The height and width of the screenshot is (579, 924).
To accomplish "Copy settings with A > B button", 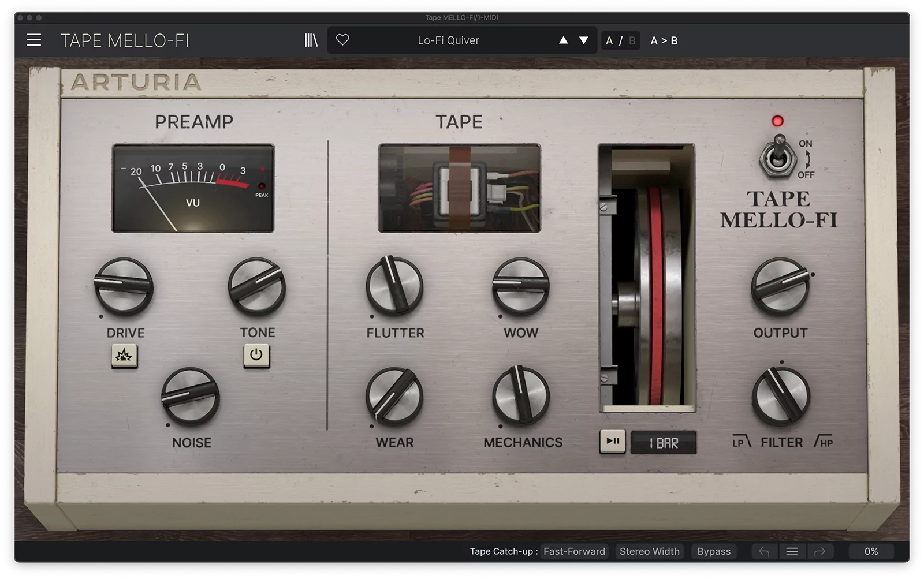I will (664, 41).
